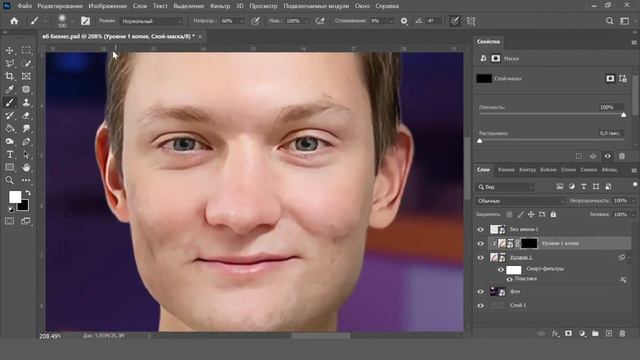The image size is (640, 360).
Task: Select the Clone Stamp tool
Action: (x=26, y=102)
